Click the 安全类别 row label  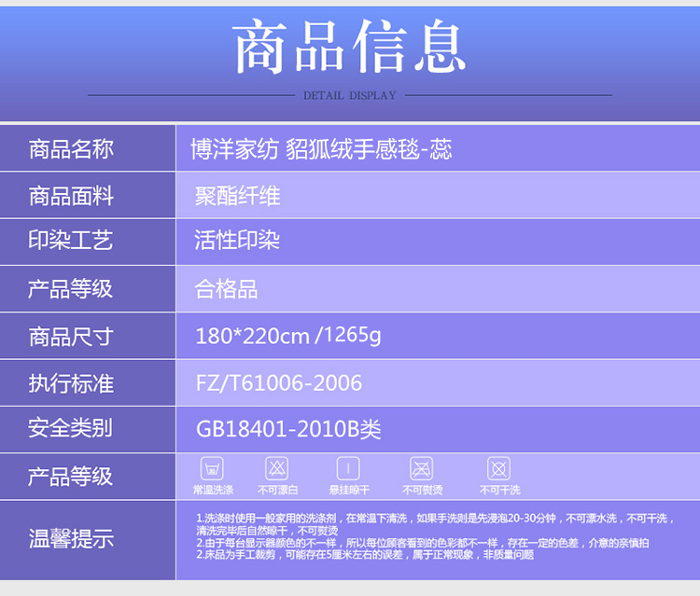71,428
